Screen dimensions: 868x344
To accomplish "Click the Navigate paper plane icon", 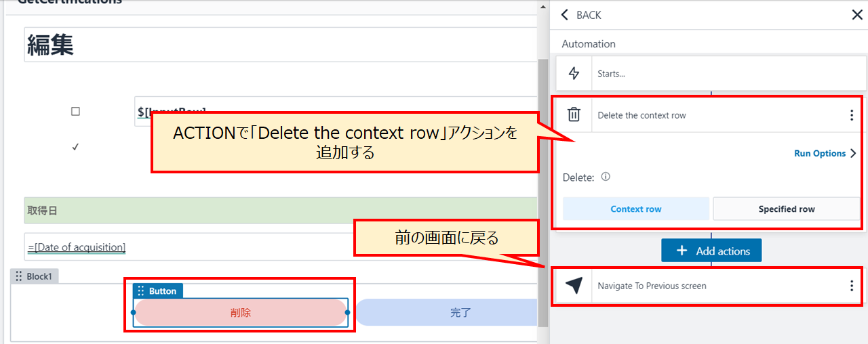I will pyautogui.click(x=574, y=286).
